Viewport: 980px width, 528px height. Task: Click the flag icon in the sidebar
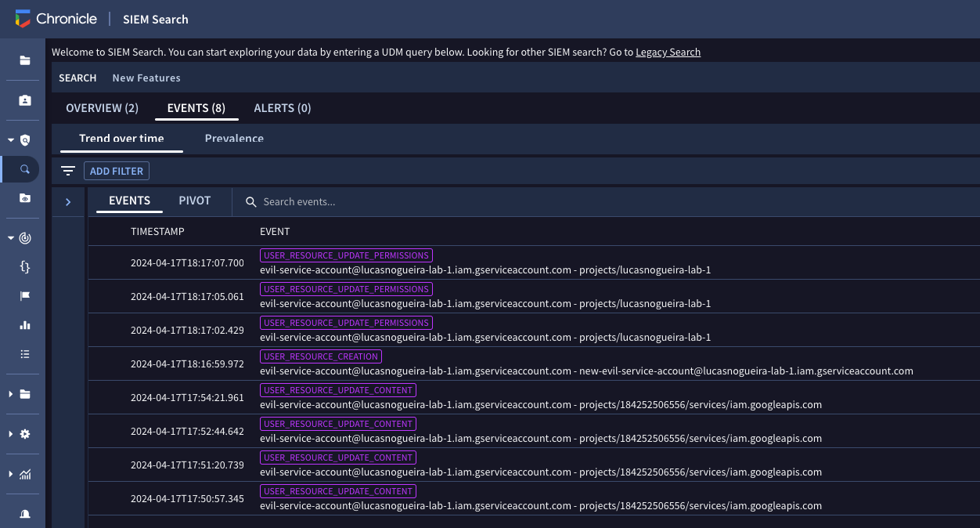[24, 295]
